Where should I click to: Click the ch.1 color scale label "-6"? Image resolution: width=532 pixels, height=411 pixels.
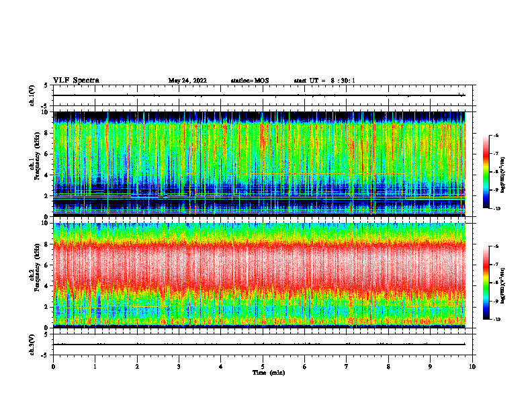[x=496, y=135]
